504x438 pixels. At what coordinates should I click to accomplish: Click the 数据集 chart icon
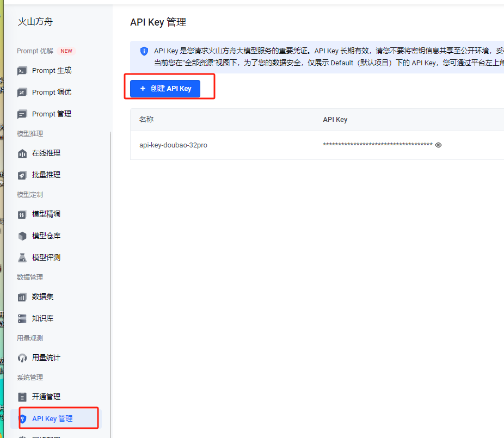point(22,297)
